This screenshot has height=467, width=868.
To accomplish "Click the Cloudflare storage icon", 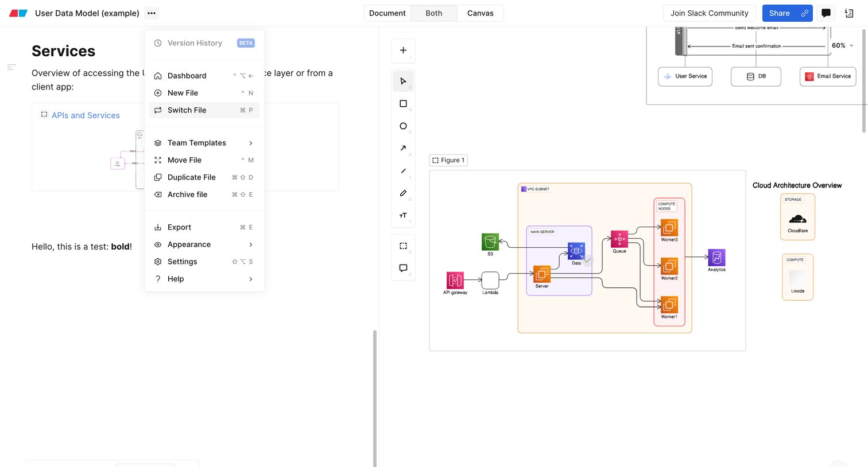I will pyautogui.click(x=797, y=219).
